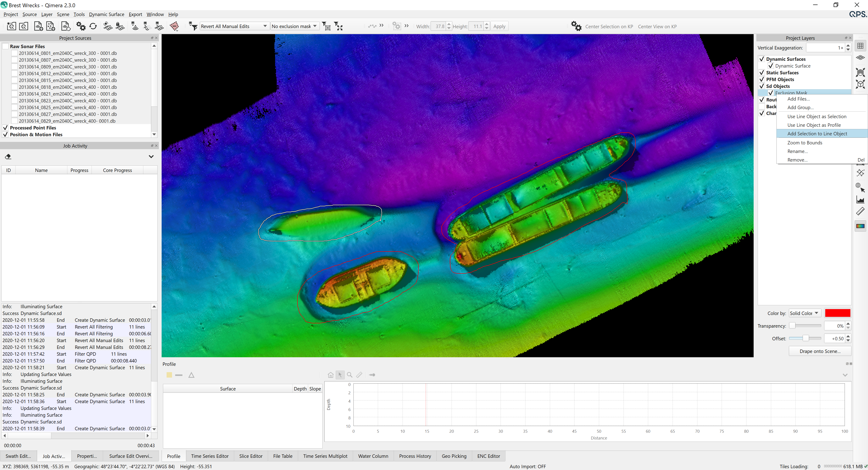Switch to the Slice Editor tab
Screen dimensions: 868x470
[250, 456]
